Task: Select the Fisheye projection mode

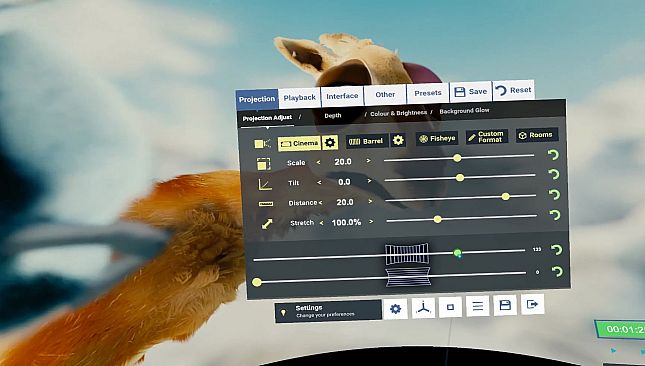Action: click(x=437, y=139)
